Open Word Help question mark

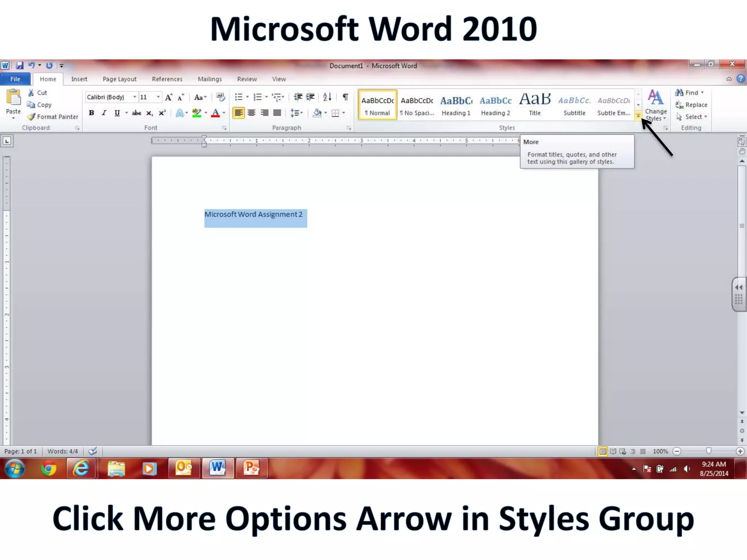pyautogui.click(x=740, y=79)
